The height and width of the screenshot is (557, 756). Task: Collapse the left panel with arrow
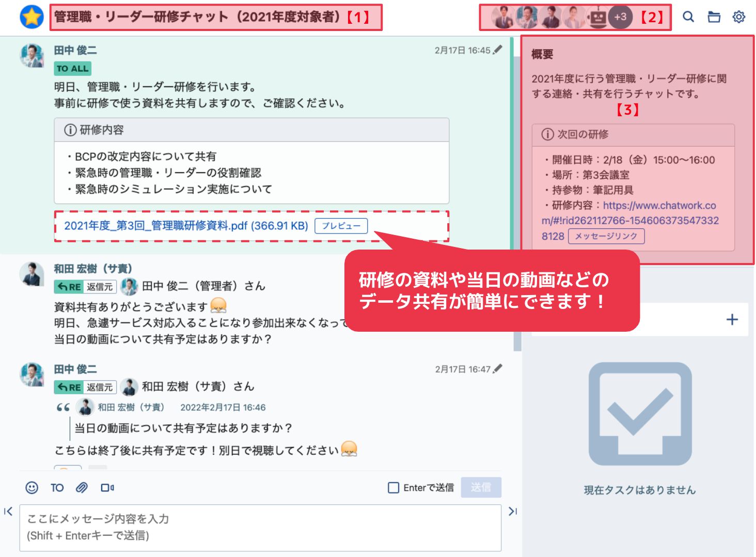coord(8,512)
